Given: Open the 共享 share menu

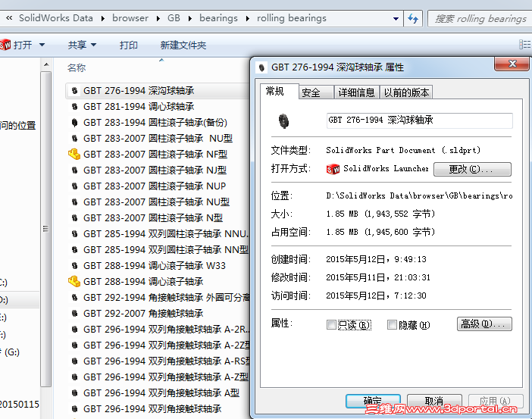Looking at the screenshot, I should pos(82,45).
